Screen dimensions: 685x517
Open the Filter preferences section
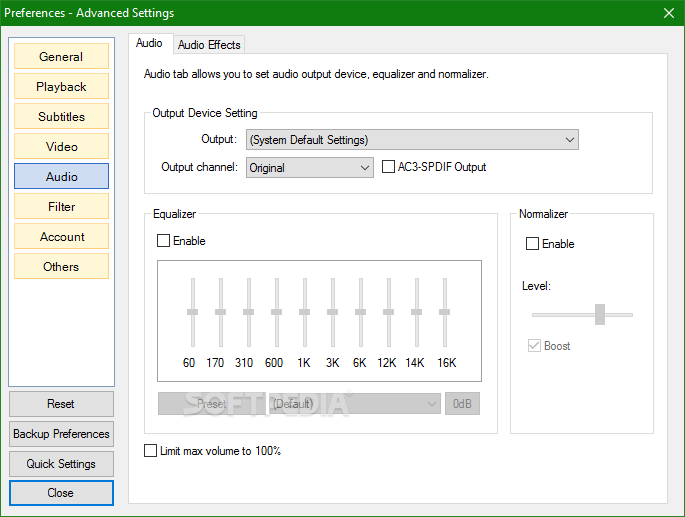[61, 206]
